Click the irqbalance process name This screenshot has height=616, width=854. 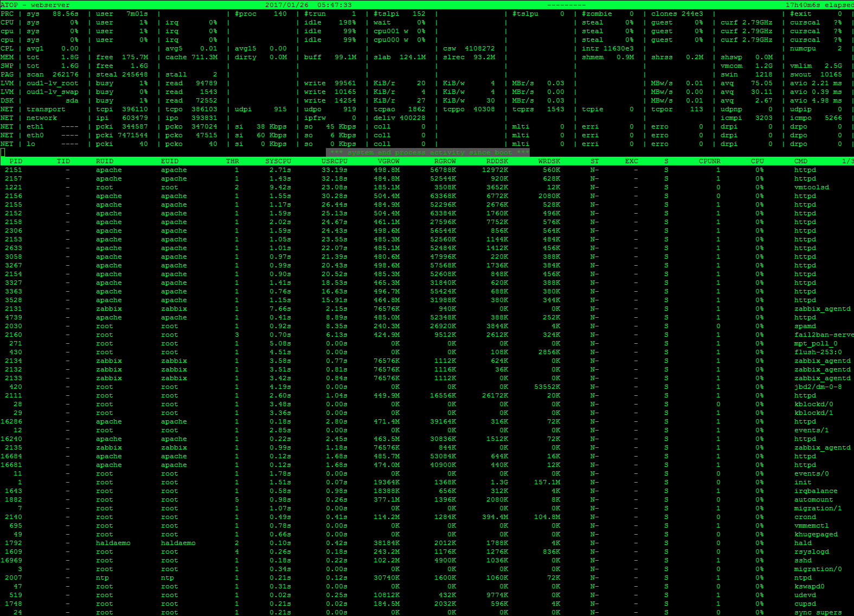click(816, 491)
